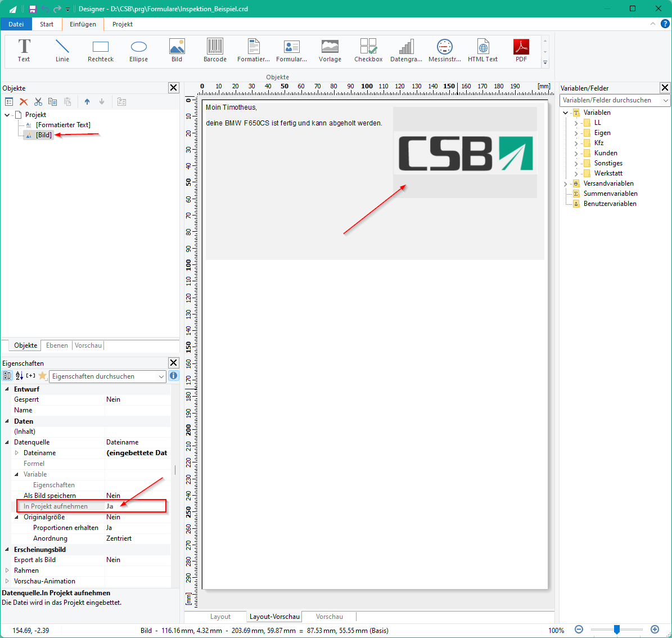Insert a Checkbox object

click(368, 50)
